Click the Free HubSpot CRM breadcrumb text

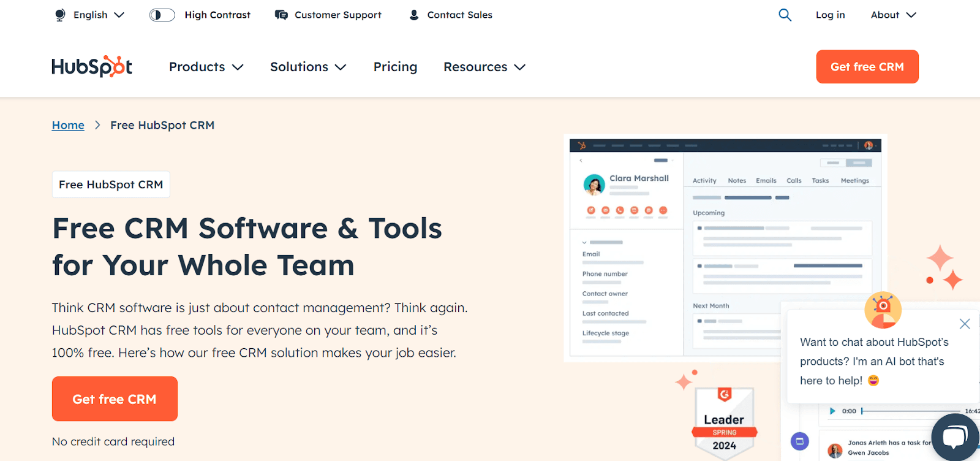(x=162, y=125)
